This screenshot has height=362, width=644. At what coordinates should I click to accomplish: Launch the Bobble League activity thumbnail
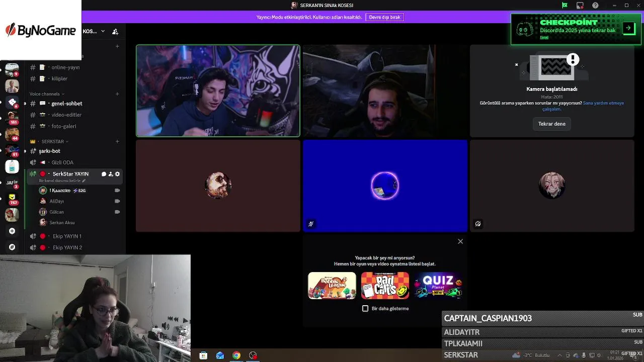[x=332, y=286]
